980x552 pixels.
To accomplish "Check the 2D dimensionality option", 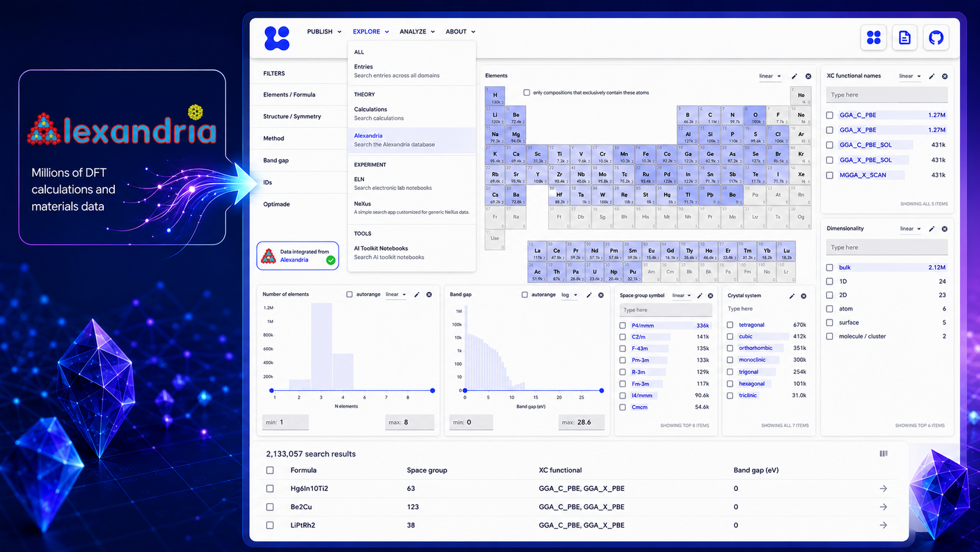I will [829, 295].
